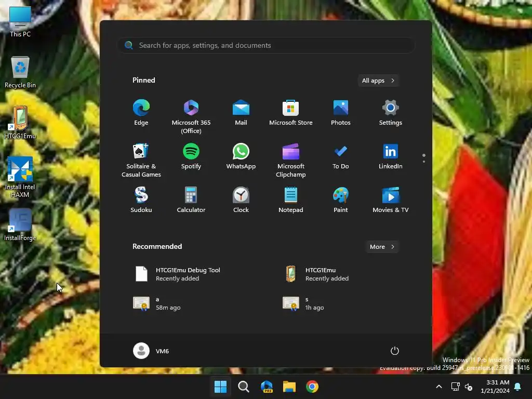The width and height of the screenshot is (532, 399).
Task: Launch Notepad
Action: pyautogui.click(x=291, y=200)
